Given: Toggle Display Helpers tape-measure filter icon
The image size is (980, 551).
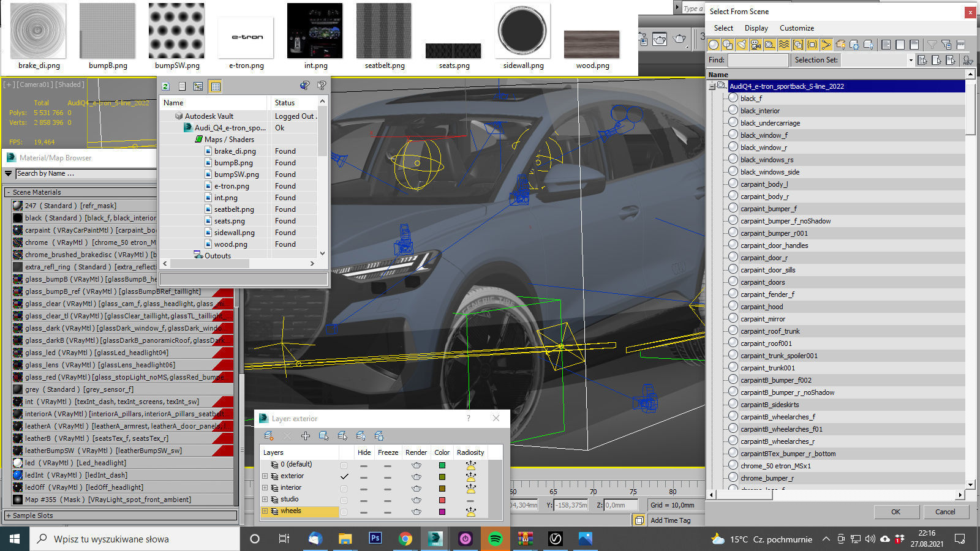Looking at the screenshot, I should click(x=770, y=45).
